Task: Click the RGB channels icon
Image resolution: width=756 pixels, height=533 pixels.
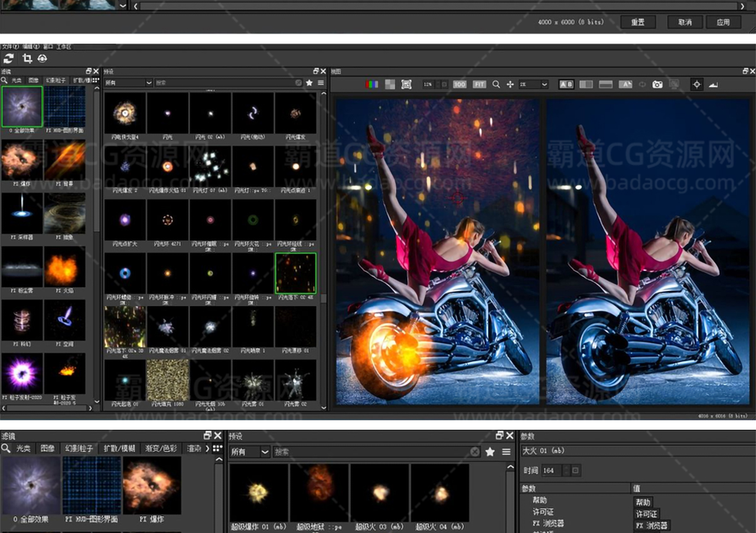Action: tap(372, 84)
